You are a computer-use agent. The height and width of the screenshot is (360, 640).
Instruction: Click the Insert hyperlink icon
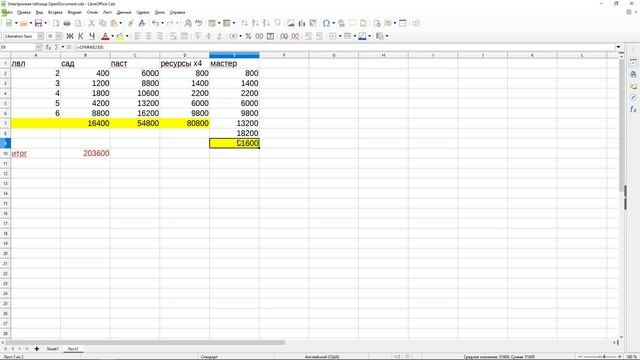[x=341, y=23]
